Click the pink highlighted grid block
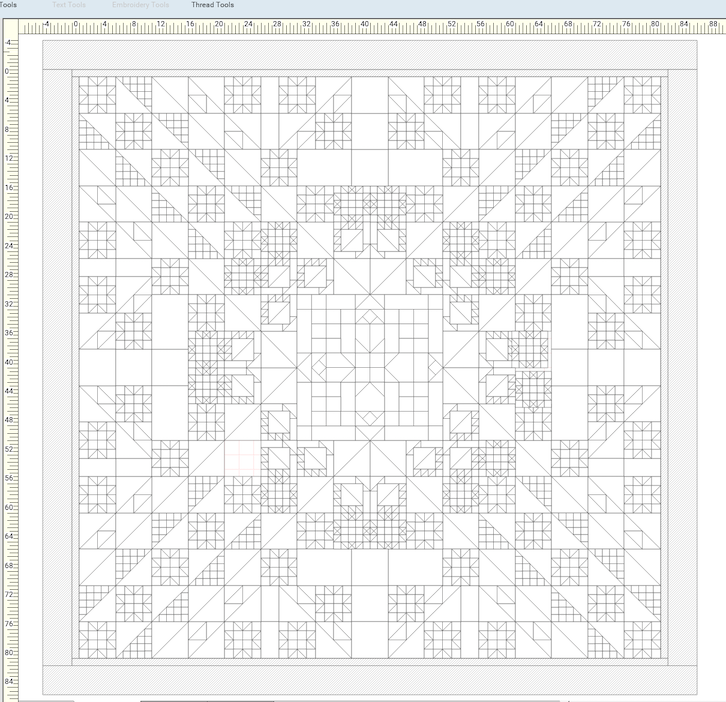 pos(242,459)
